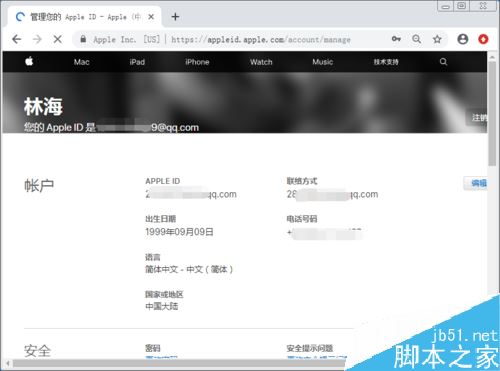
Task: Click the secure padlock icon
Action: tap(83, 39)
